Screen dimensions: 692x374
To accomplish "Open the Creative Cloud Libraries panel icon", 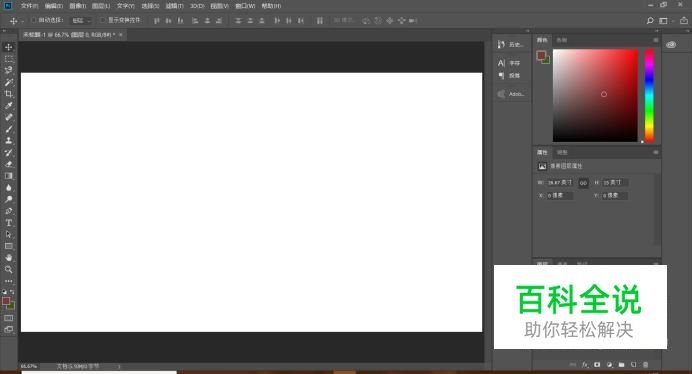I will tap(671, 45).
